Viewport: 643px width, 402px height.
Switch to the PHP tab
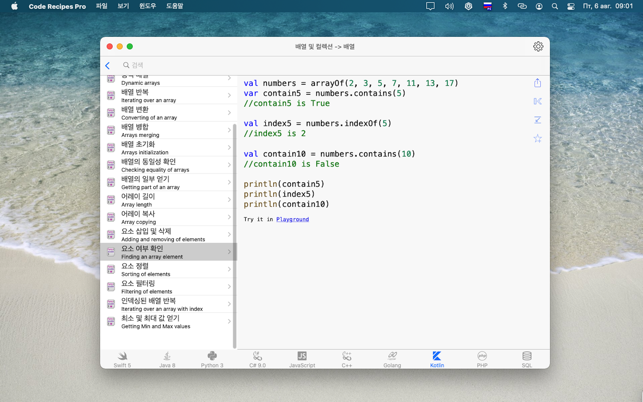click(482, 359)
